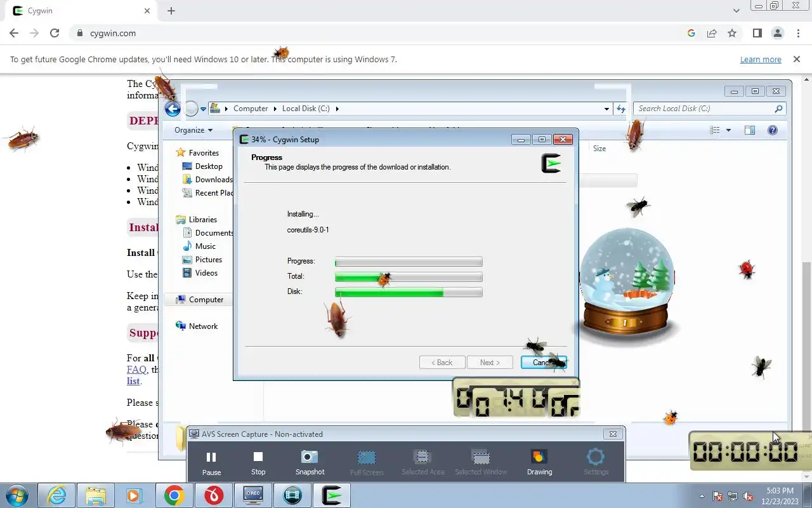
Task: Open Desktop in Explorer sidebar
Action: pyautogui.click(x=209, y=166)
